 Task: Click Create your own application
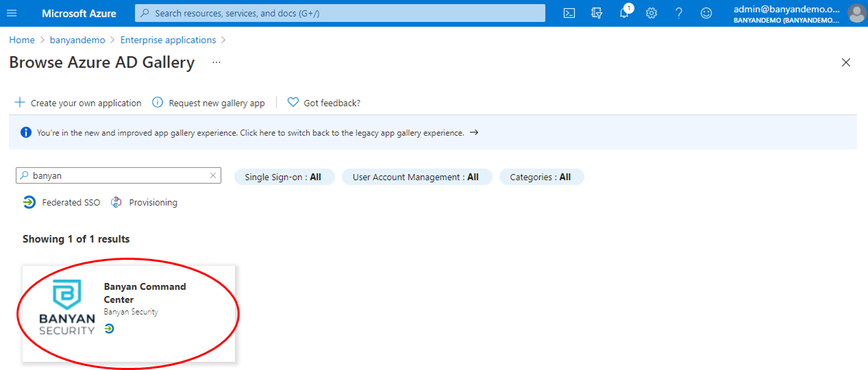pos(78,103)
